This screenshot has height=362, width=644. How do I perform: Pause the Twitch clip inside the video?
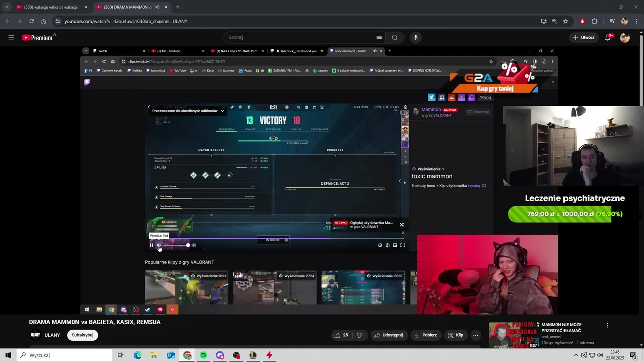tap(151, 245)
